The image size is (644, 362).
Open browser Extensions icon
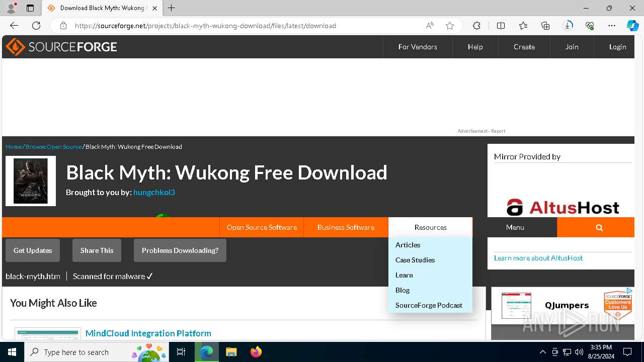pyautogui.click(x=476, y=26)
